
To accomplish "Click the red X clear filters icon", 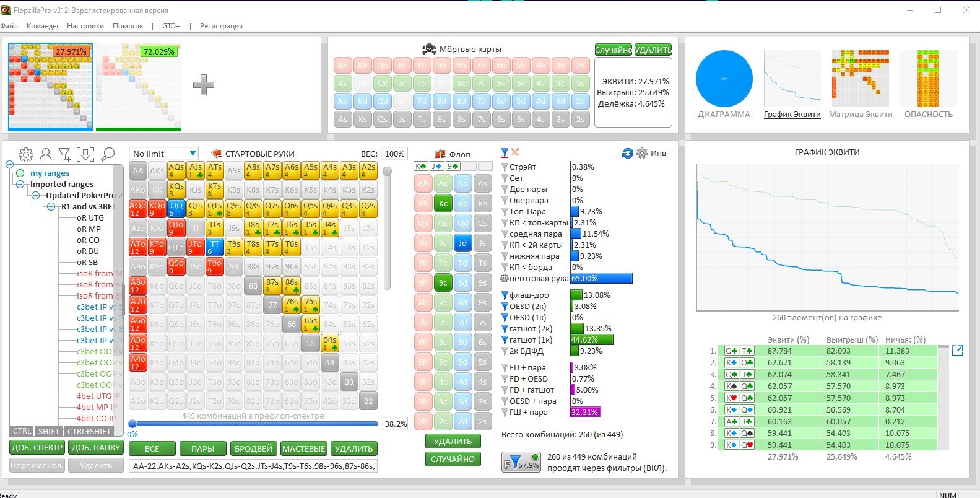I will point(515,152).
